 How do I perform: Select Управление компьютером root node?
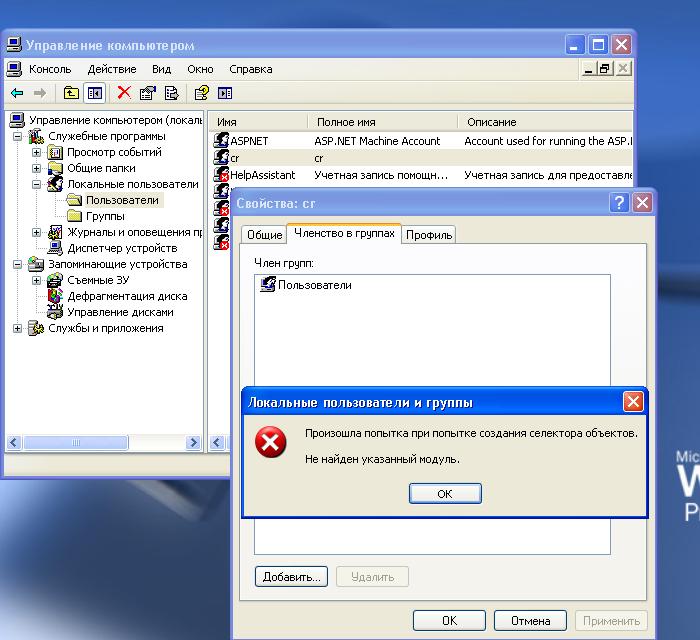tap(115, 120)
